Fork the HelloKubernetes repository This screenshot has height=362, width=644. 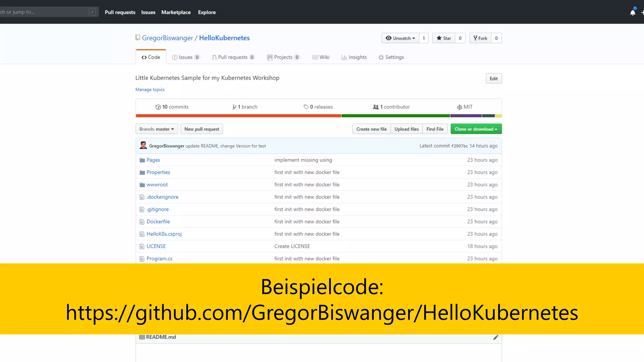coord(480,38)
